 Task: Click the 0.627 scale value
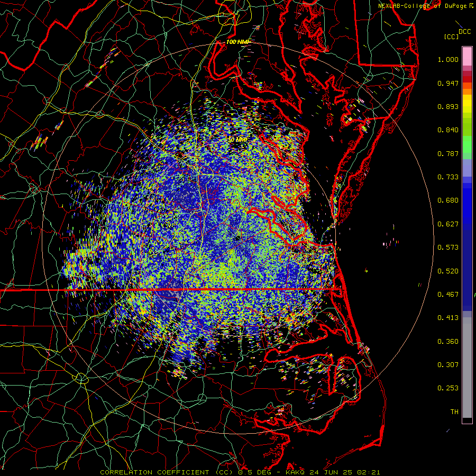tap(448, 224)
